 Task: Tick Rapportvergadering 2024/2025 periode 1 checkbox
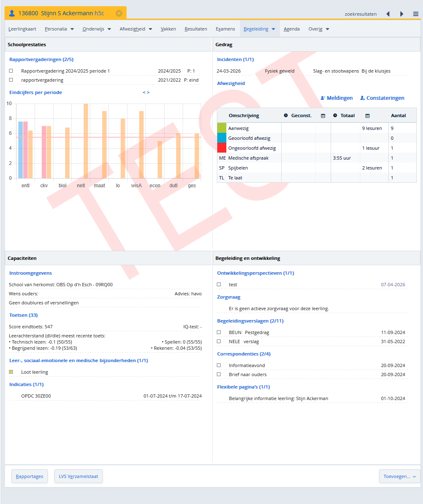click(x=11, y=71)
